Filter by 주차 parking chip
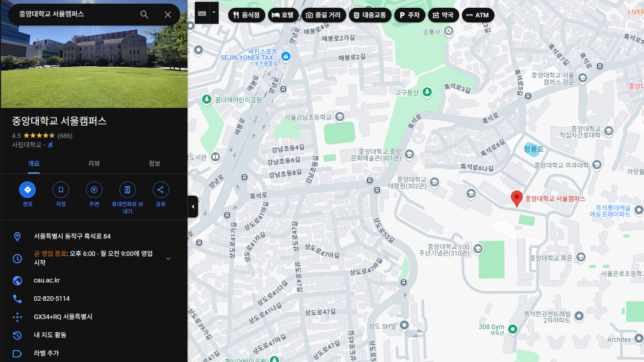The width and height of the screenshot is (644, 362). pyautogui.click(x=409, y=15)
